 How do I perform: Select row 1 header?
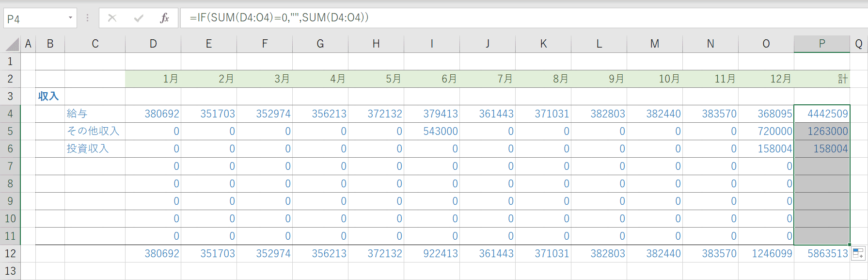tap(10, 62)
